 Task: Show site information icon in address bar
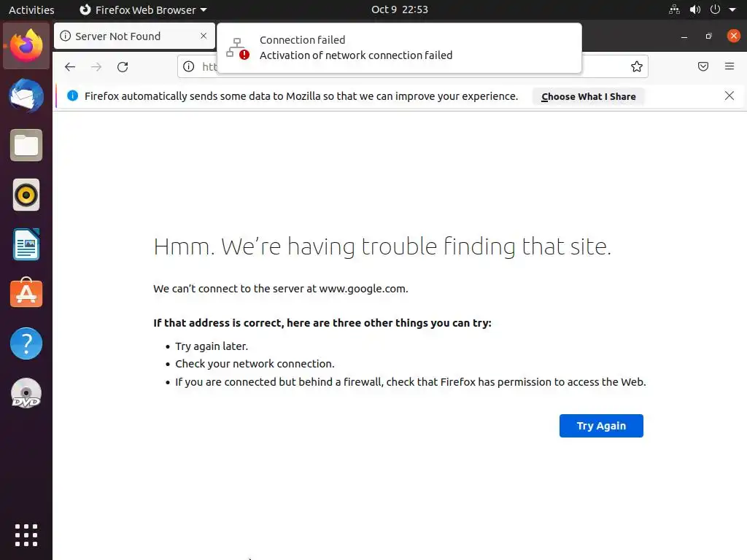tap(189, 66)
